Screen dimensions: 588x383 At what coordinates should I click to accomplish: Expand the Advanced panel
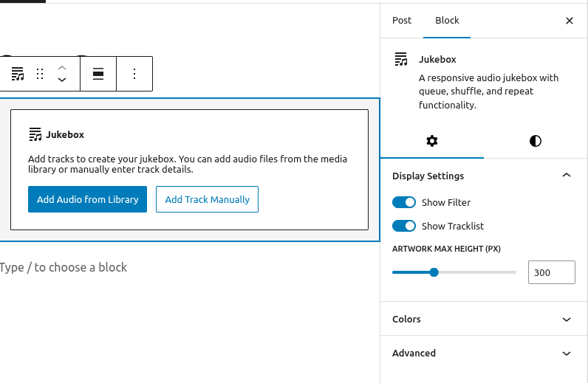click(567, 353)
